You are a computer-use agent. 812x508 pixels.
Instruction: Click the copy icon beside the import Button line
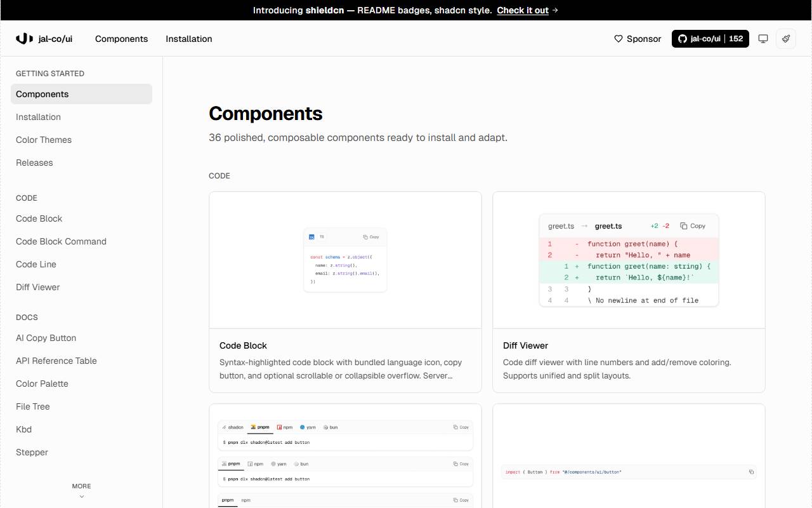(752, 472)
